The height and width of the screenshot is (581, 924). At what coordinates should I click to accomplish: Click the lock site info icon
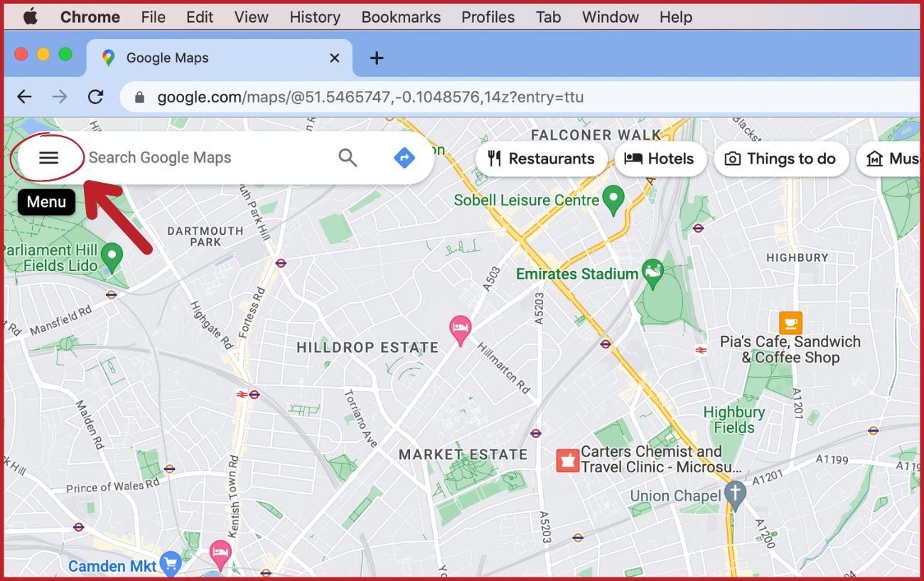pos(139,97)
